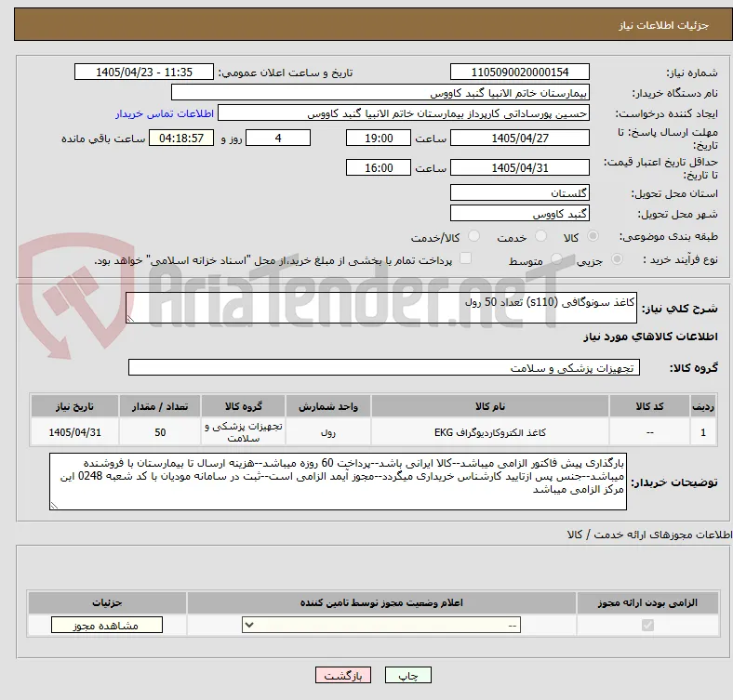Click the چاپ print button
This screenshot has height=700, width=733.
coord(408,675)
